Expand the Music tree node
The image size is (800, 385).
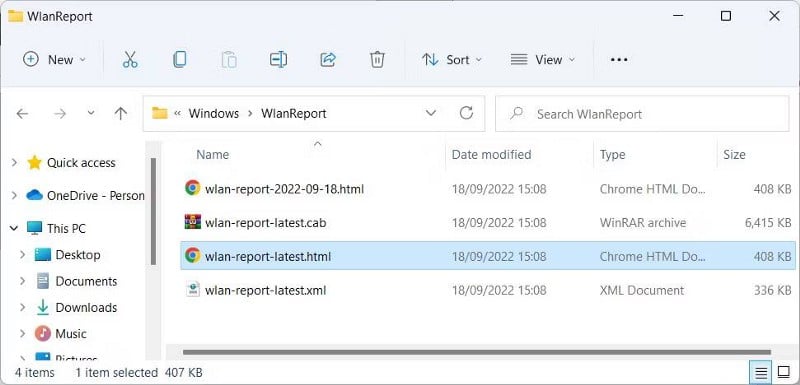click(22, 333)
